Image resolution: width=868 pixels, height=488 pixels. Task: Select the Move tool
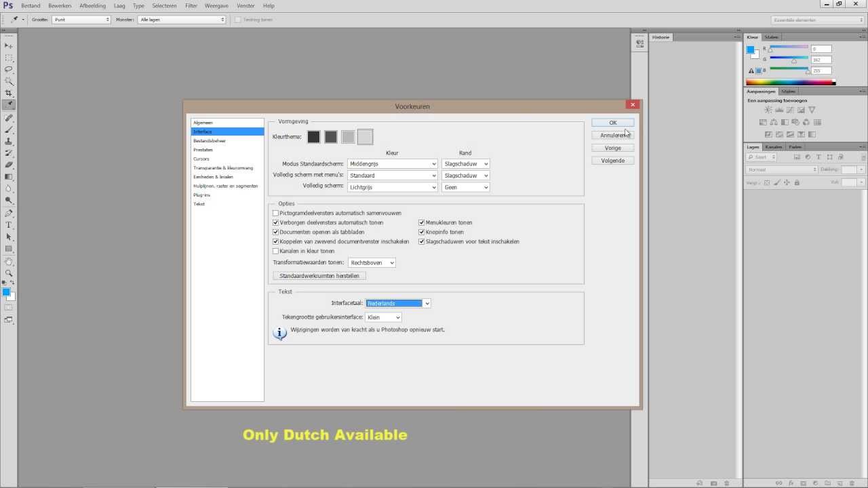(x=9, y=45)
